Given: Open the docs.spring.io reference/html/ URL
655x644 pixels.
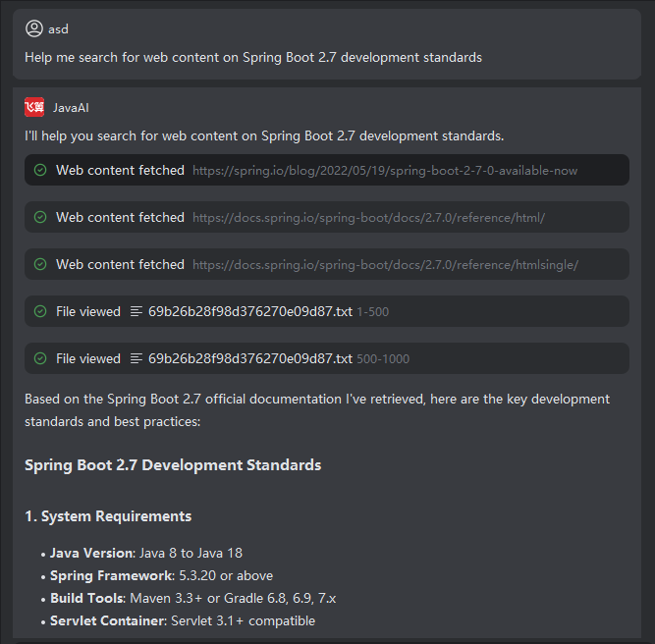Looking at the screenshot, I should tap(368, 218).
